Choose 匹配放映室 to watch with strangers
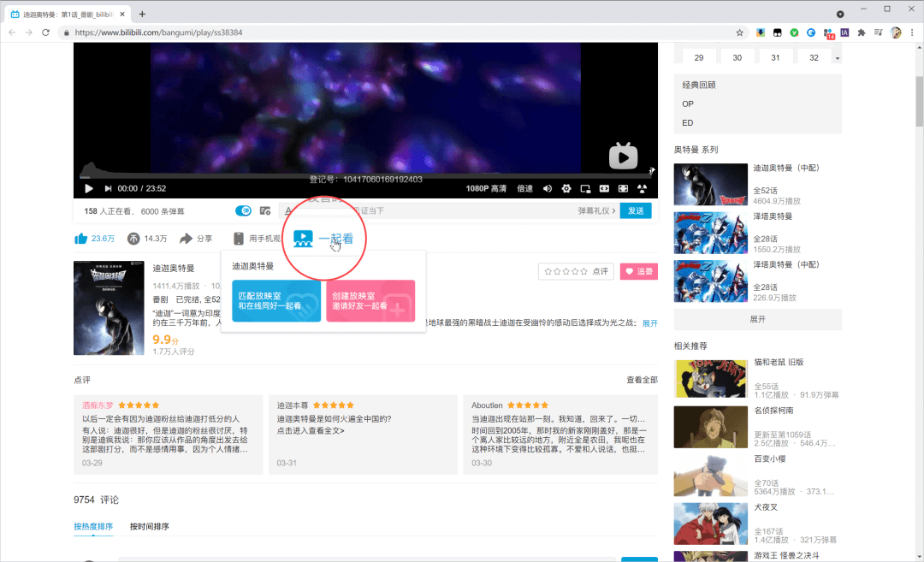 [276, 301]
